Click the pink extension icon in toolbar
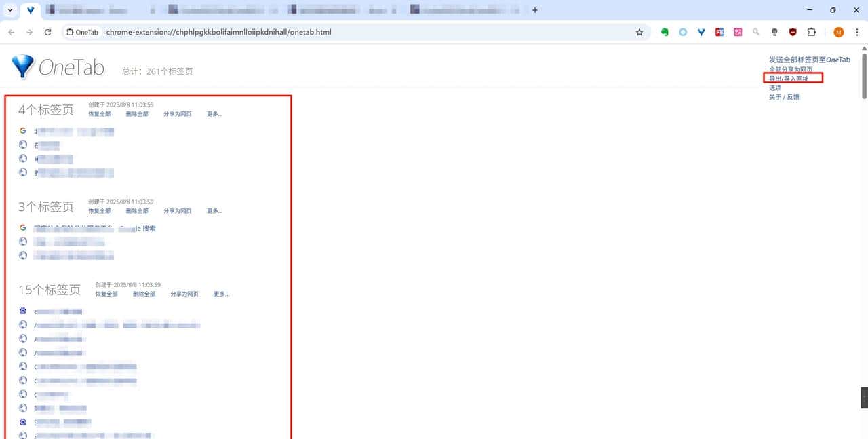868x439 pixels. click(x=738, y=32)
